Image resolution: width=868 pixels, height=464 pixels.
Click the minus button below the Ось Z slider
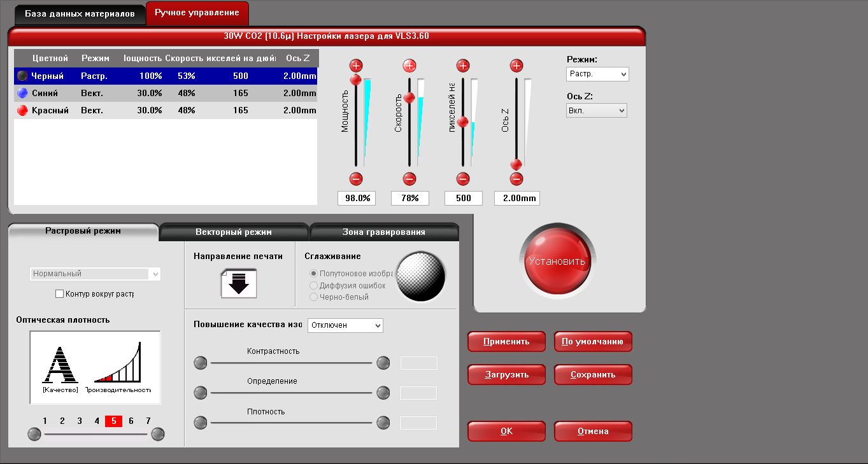point(516,179)
